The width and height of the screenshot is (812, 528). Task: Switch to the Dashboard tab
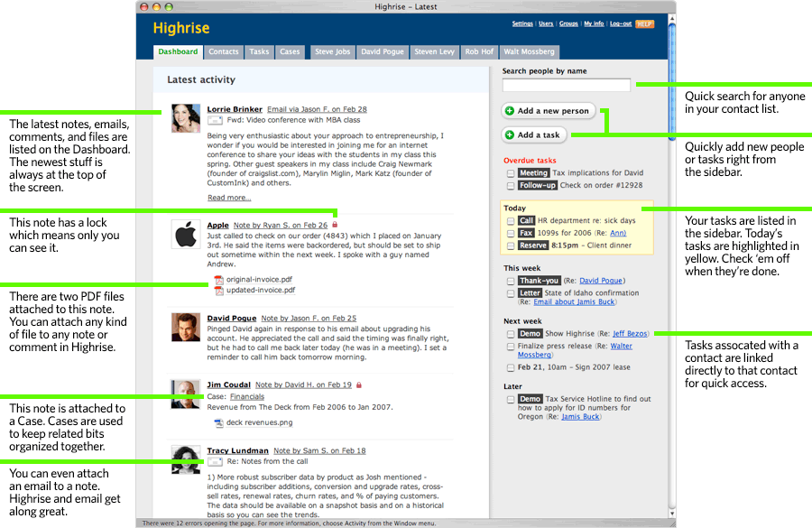[178, 51]
